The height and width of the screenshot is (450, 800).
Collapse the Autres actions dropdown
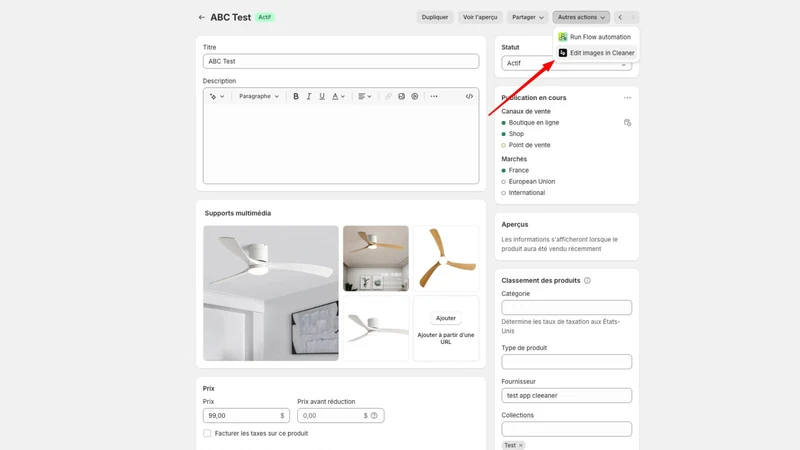pyautogui.click(x=581, y=17)
